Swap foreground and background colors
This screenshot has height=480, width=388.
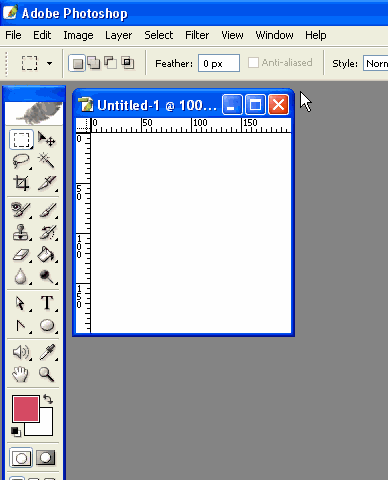pyautogui.click(x=48, y=399)
